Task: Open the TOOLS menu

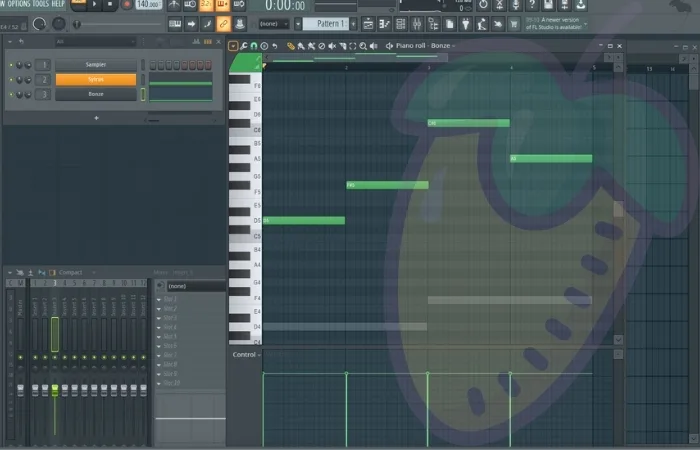Action: click(41, 4)
